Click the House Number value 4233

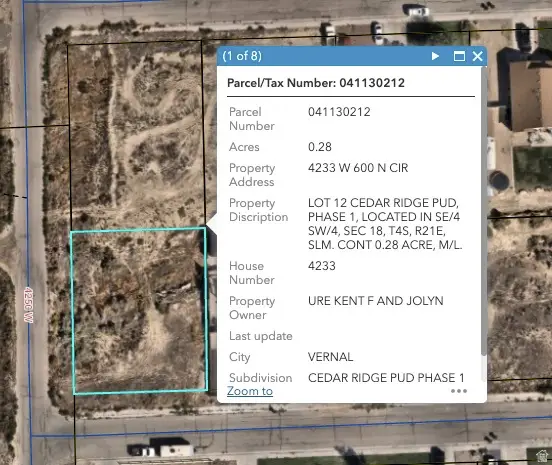(322, 265)
